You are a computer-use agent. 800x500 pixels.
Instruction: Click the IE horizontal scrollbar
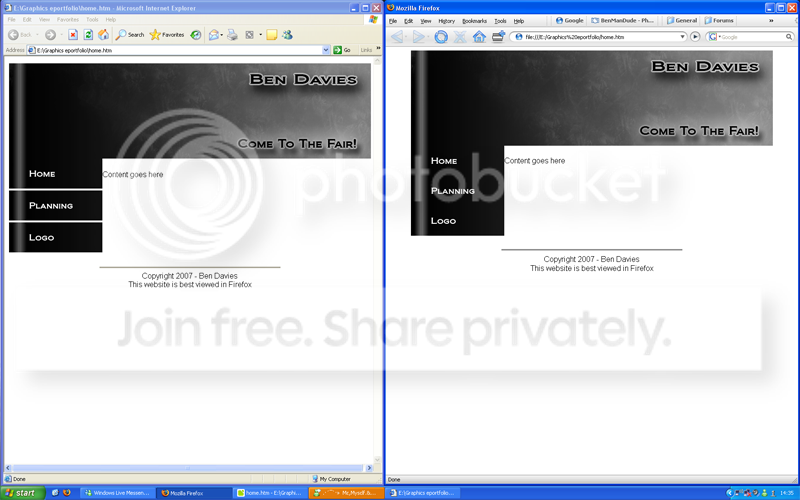[x=187, y=468]
